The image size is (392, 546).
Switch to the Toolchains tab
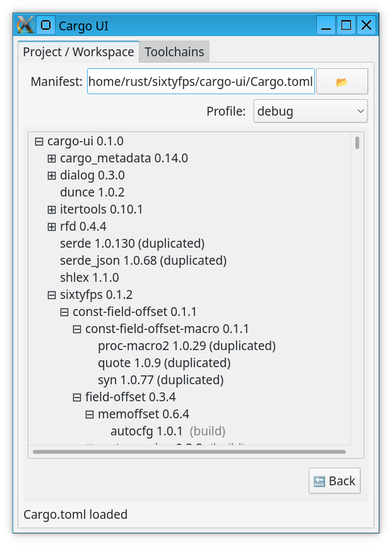coord(175,52)
